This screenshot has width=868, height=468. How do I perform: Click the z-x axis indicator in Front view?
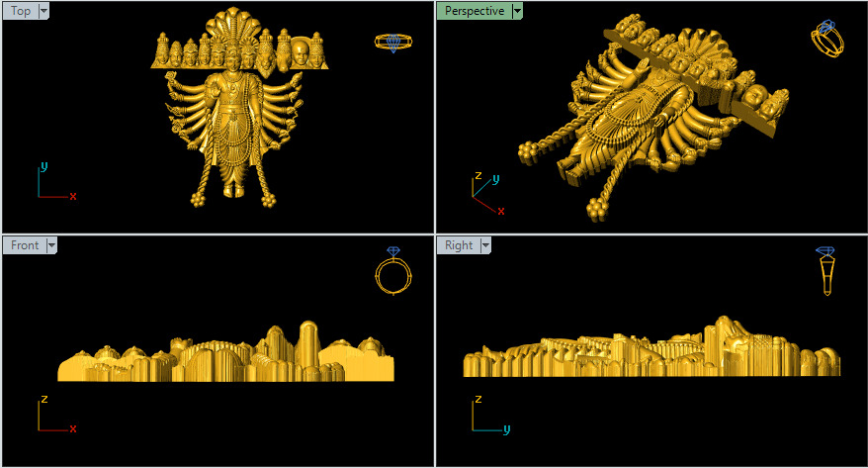click(x=56, y=414)
